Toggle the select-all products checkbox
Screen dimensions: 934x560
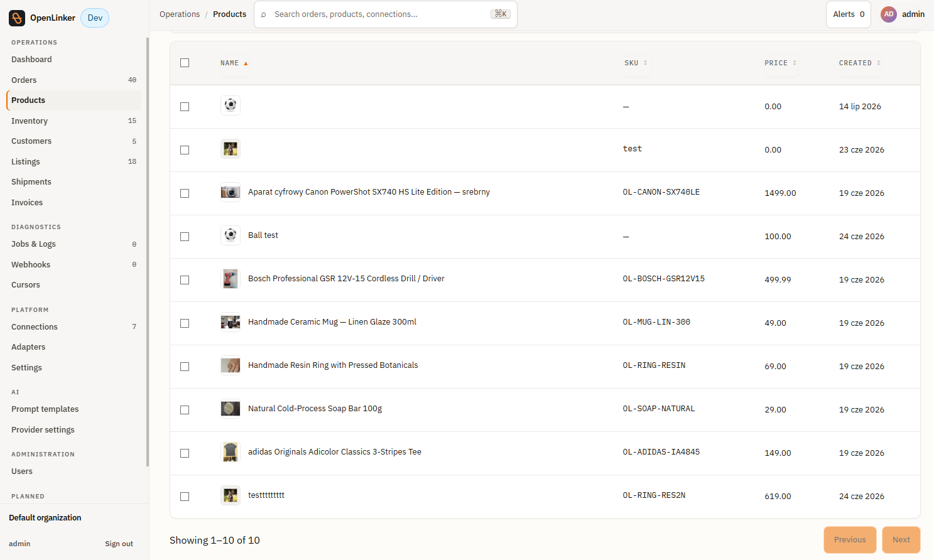pyautogui.click(x=185, y=63)
